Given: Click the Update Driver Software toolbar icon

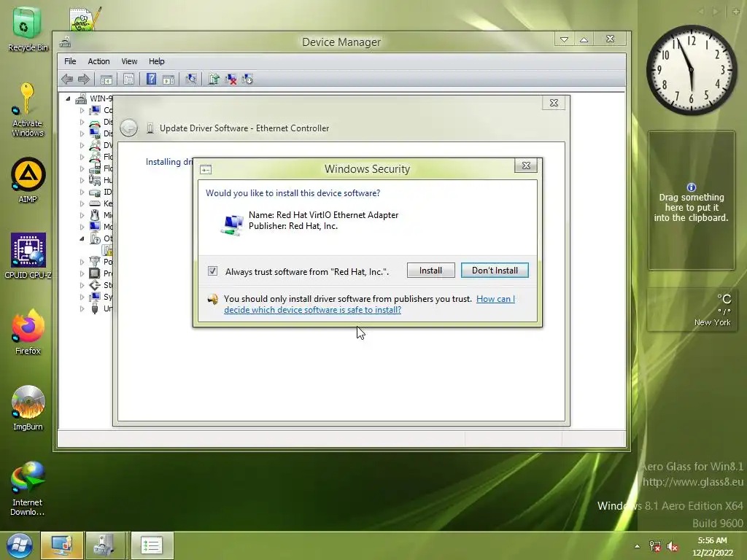Looking at the screenshot, I should [x=214, y=79].
